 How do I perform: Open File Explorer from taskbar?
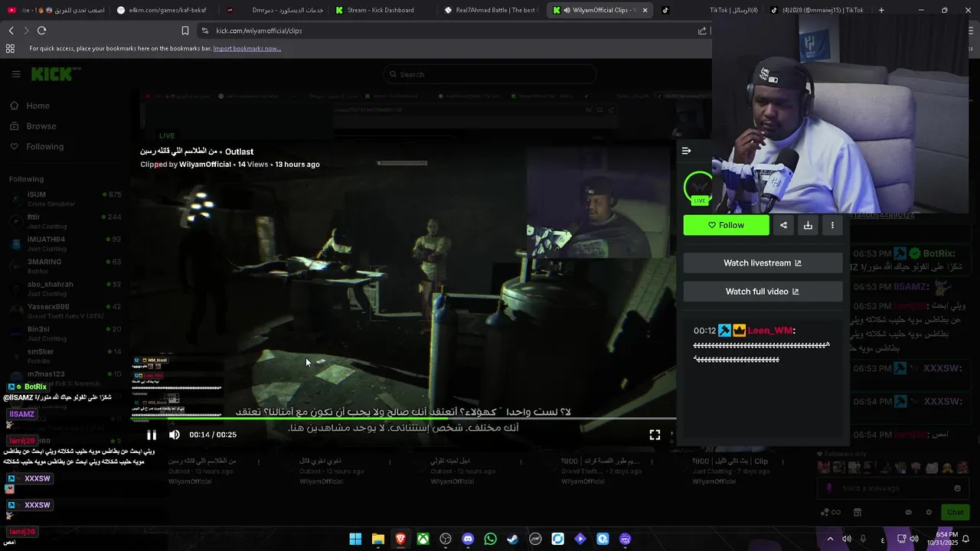[378, 539]
